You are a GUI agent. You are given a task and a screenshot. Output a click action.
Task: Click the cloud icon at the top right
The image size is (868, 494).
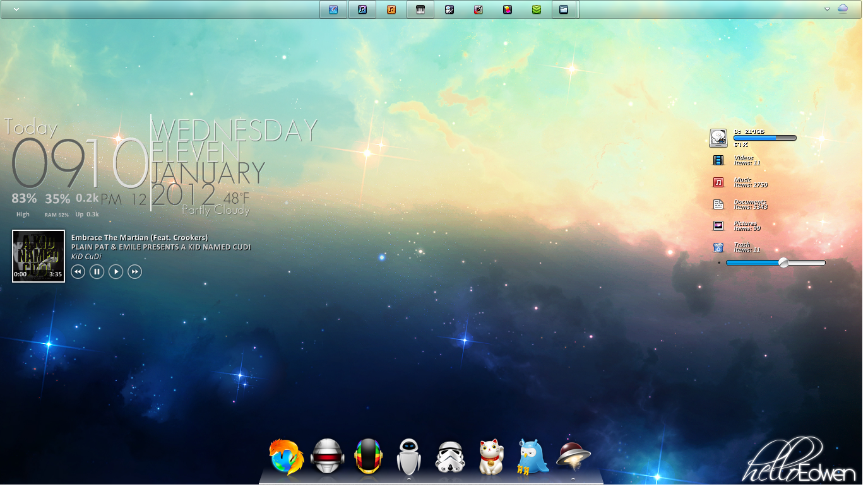843,8
